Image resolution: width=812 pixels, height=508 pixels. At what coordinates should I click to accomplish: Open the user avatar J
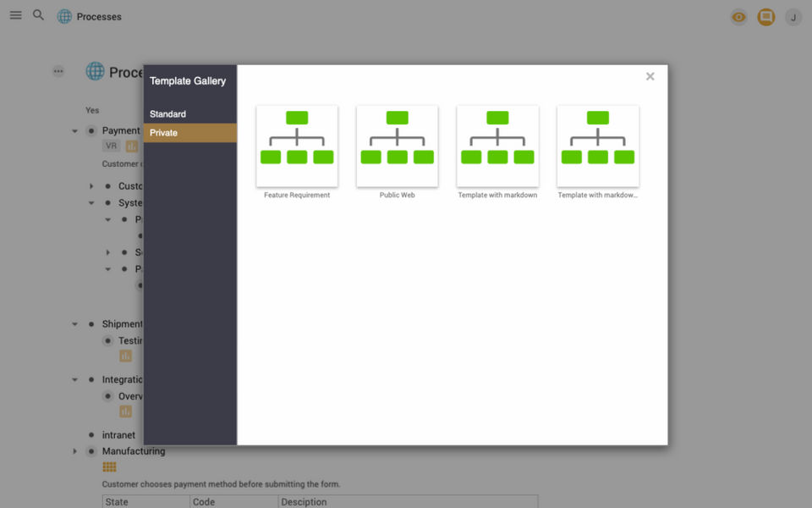(793, 17)
